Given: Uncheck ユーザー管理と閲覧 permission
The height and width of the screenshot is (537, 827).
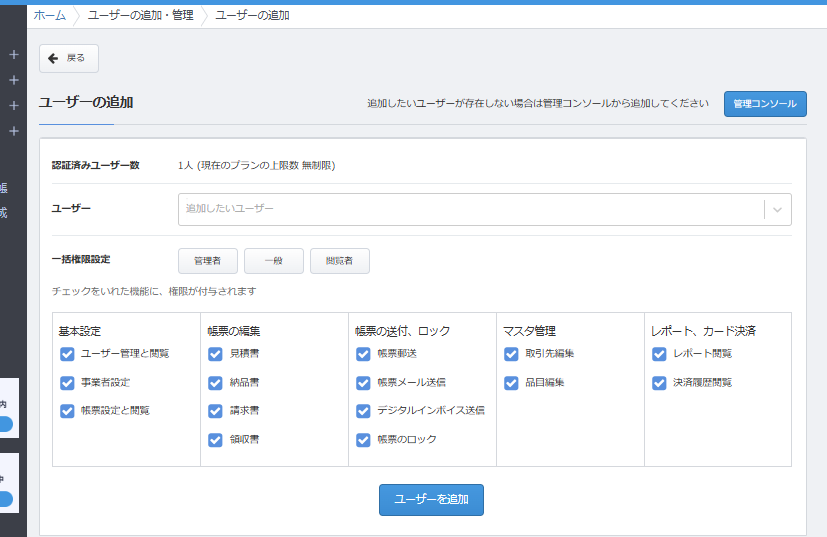Looking at the screenshot, I should (67, 353).
